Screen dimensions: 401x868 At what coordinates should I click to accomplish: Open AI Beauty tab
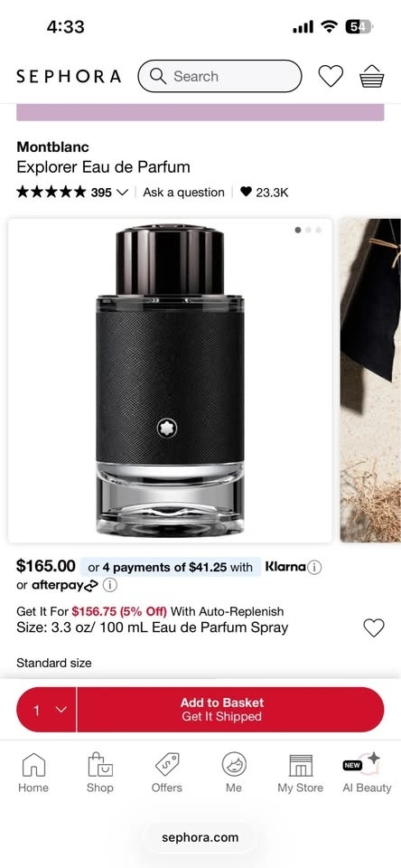(367, 773)
